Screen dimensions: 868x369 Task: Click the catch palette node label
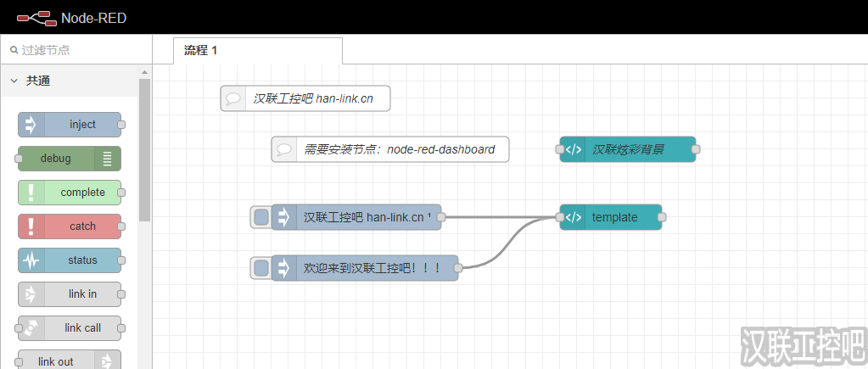(82, 226)
